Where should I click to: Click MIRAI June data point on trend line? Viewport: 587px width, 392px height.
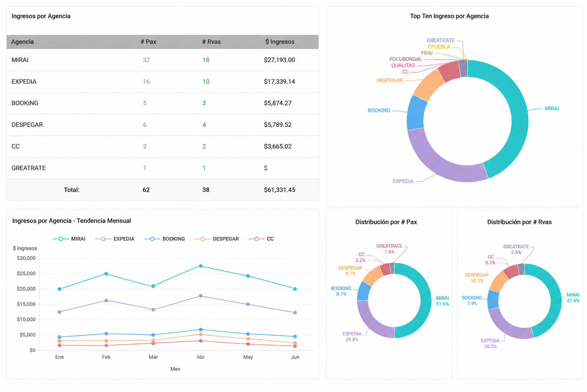[x=295, y=289]
